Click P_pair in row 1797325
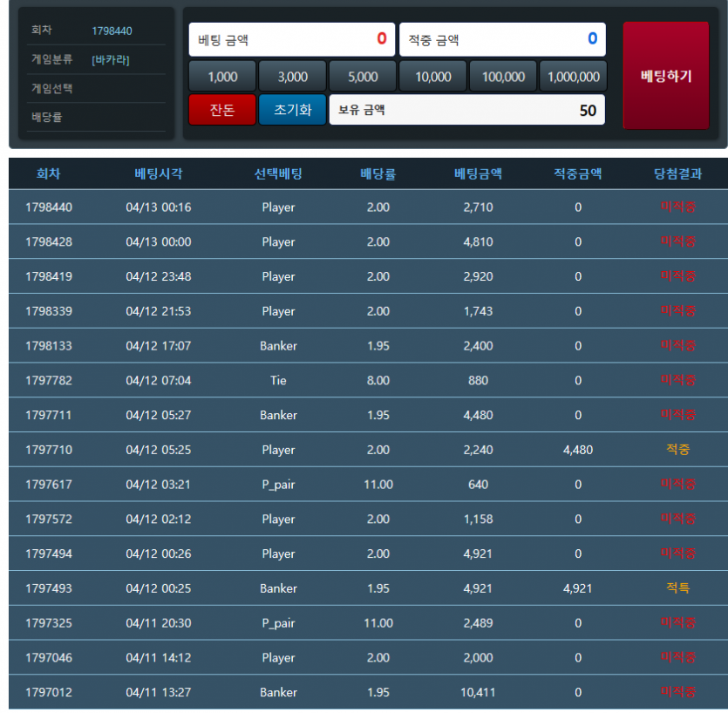Viewport: 728px width, 713px height. (278, 623)
